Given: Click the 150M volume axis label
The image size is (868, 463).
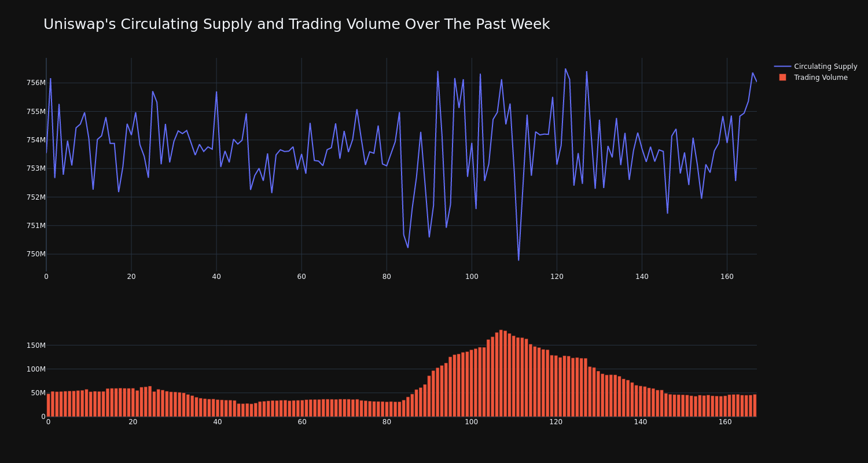Looking at the screenshot, I should tap(36, 346).
